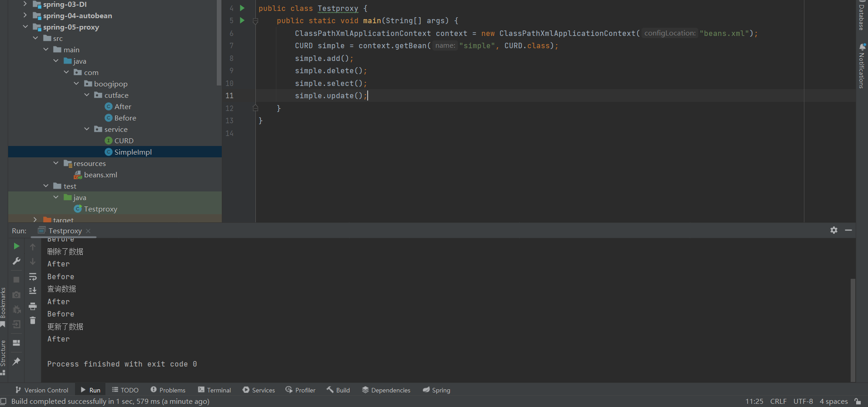Rerun Testproxy with the green play icon

point(16,246)
